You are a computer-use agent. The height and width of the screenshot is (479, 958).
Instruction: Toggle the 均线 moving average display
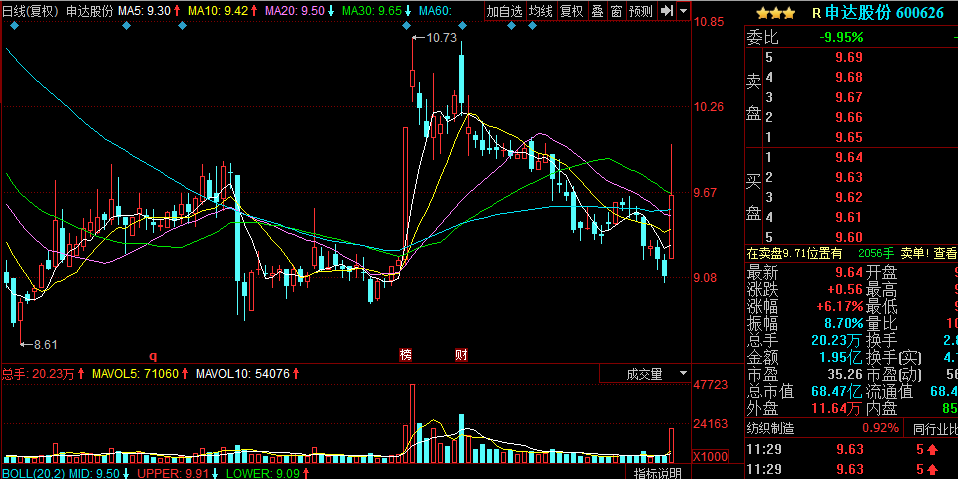point(541,11)
